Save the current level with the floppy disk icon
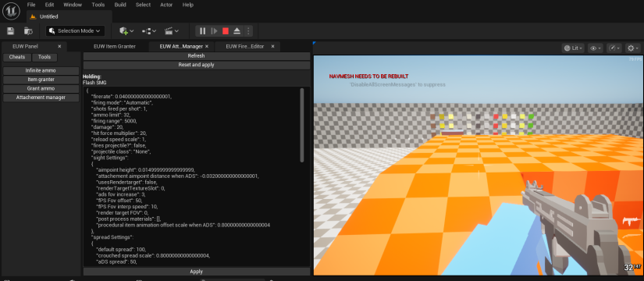This screenshot has width=644, height=281. [11, 30]
